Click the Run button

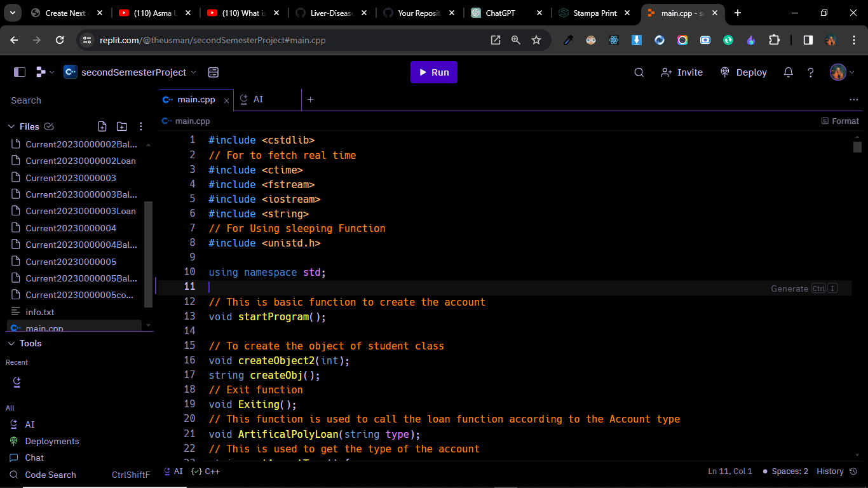pos(433,72)
